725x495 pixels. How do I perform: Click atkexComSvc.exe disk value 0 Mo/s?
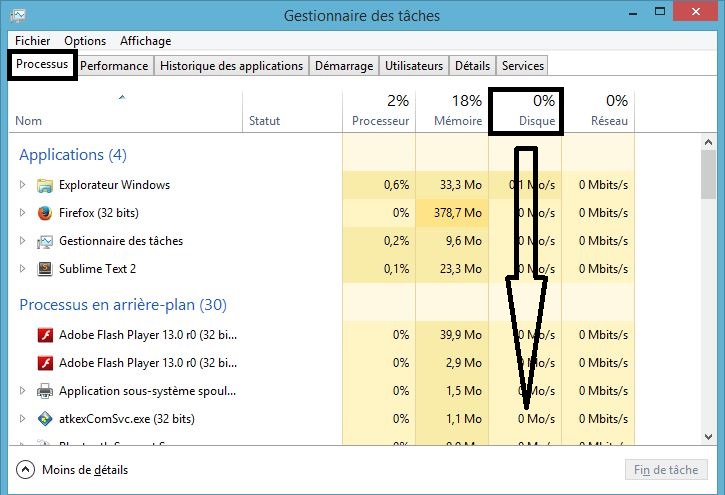536,419
